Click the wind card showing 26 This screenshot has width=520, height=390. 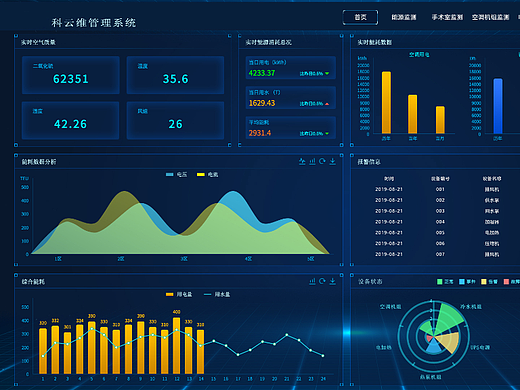(x=175, y=120)
